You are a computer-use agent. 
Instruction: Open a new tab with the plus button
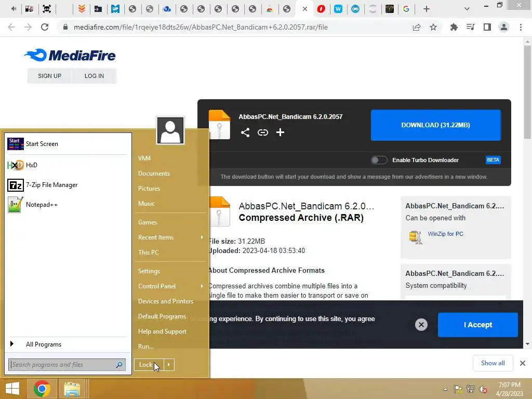[427, 9]
